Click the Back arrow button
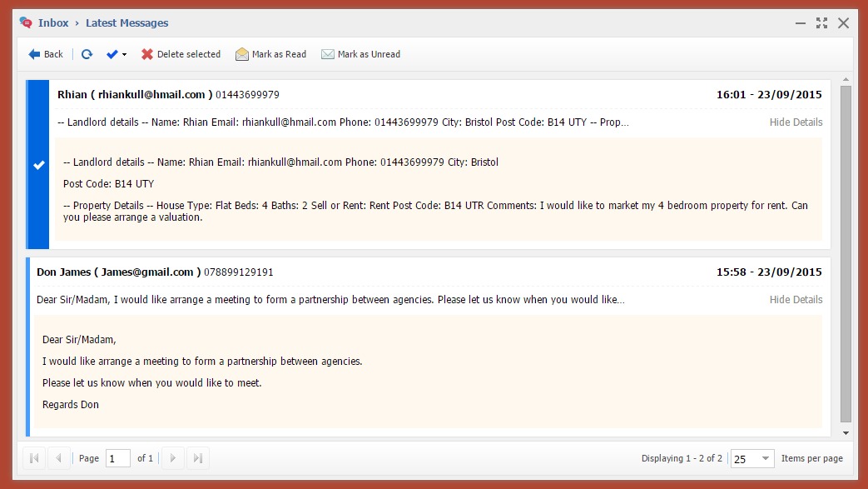 coord(46,54)
